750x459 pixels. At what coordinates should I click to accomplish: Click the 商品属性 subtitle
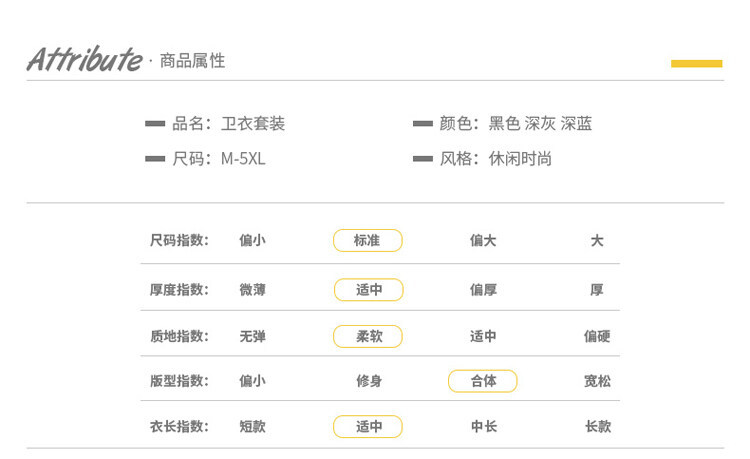[192, 61]
